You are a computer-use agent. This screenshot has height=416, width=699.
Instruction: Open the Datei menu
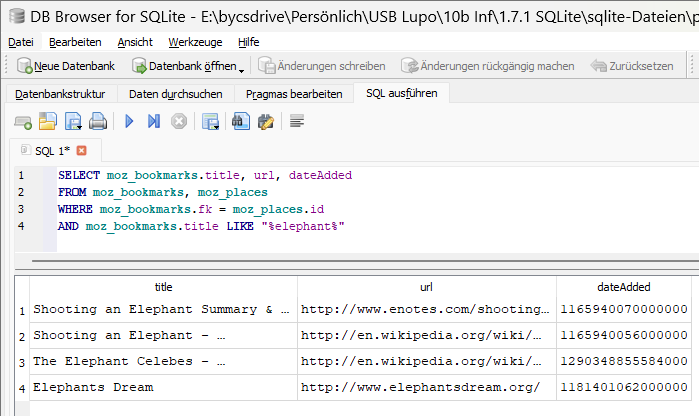[21, 42]
